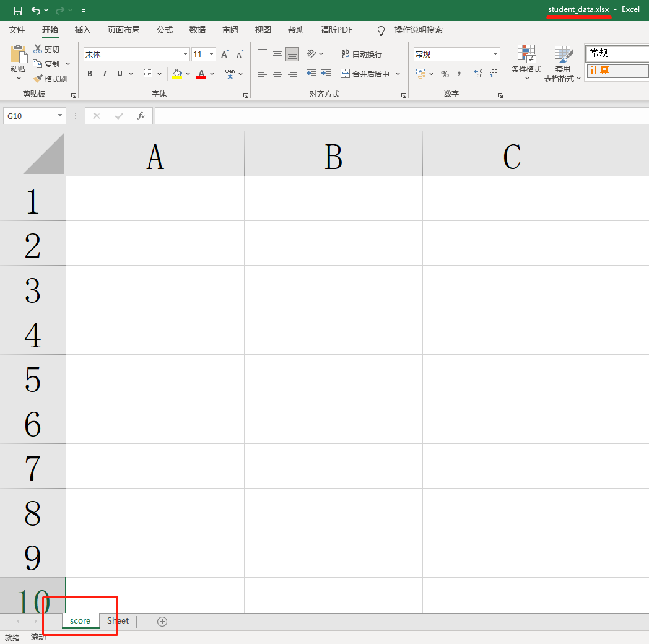Switch to the 插入 ribbon tab
This screenshot has height=644, width=649.
[82, 30]
